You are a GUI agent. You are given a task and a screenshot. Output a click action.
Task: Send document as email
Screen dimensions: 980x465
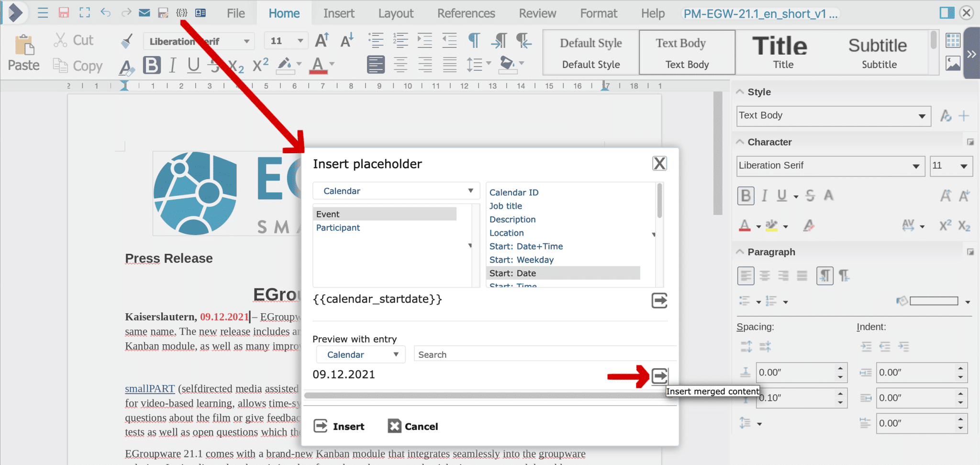[144, 13]
